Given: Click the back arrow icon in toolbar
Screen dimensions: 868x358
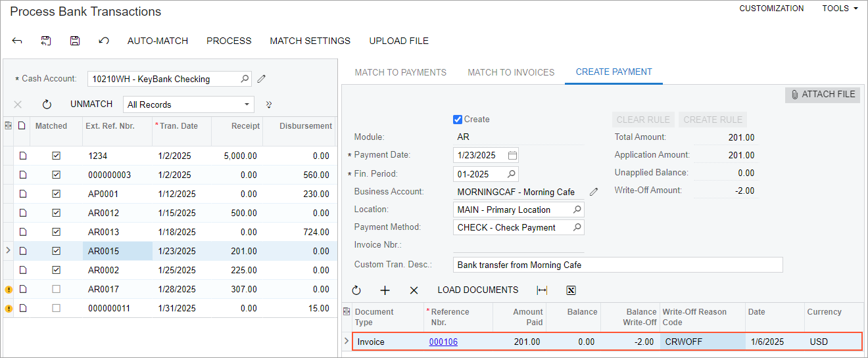Looking at the screenshot, I should pyautogui.click(x=17, y=41).
